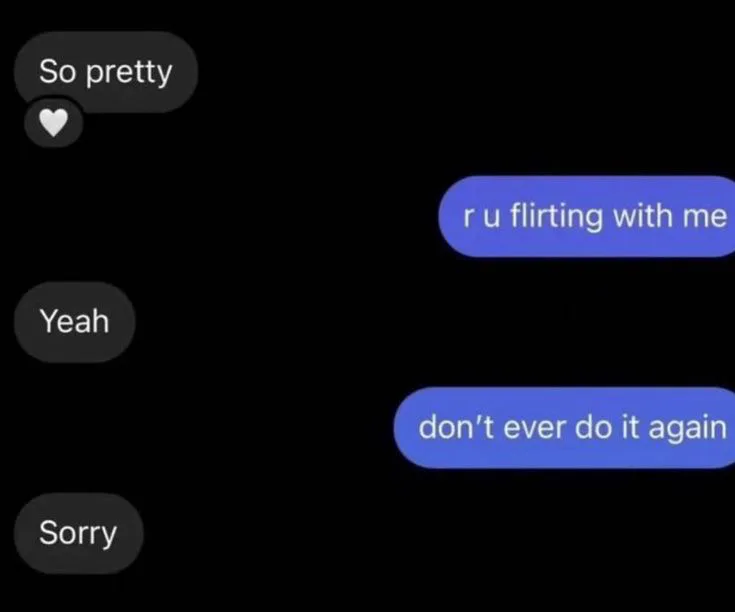Viewport: 735px width, 612px height.
Task: Open the "r u flirting with me" message
Action: tap(586, 216)
